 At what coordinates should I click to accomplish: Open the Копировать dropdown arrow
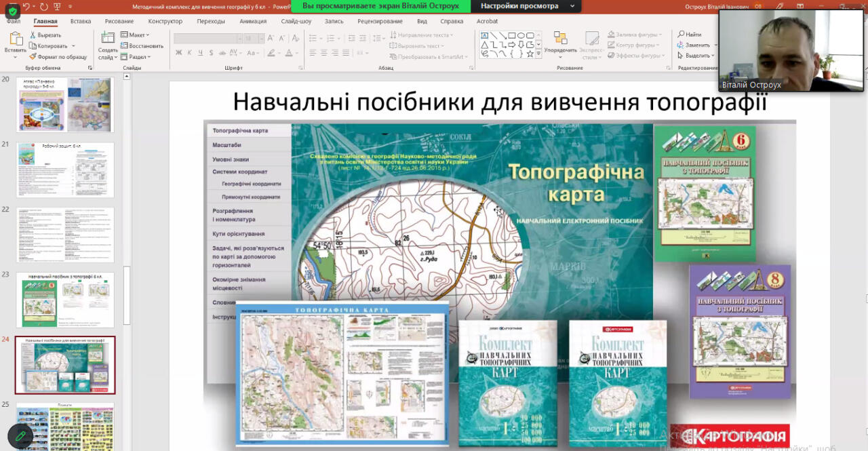pos(72,45)
